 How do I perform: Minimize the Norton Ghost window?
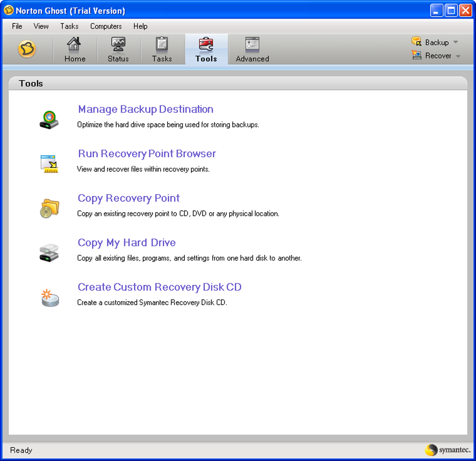pyautogui.click(x=436, y=11)
